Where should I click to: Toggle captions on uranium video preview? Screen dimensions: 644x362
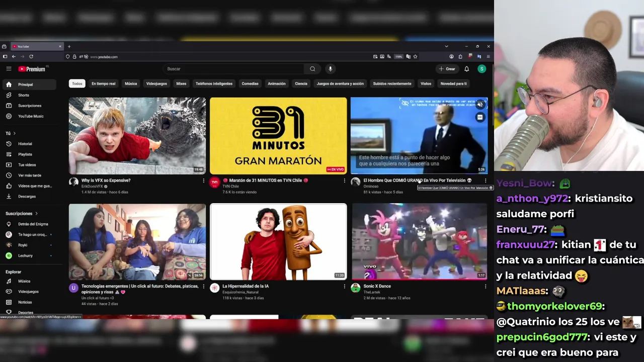point(480,117)
